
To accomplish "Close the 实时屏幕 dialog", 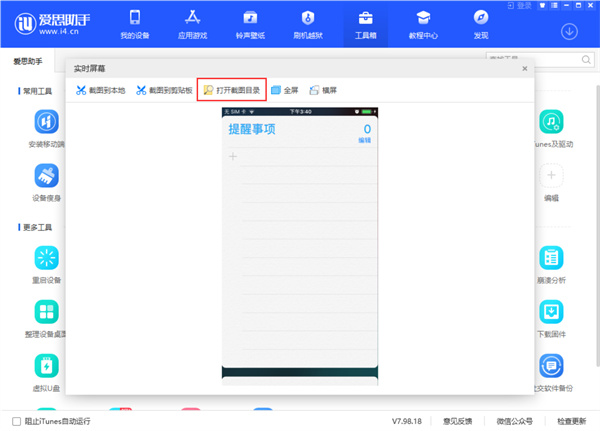I will point(524,68).
